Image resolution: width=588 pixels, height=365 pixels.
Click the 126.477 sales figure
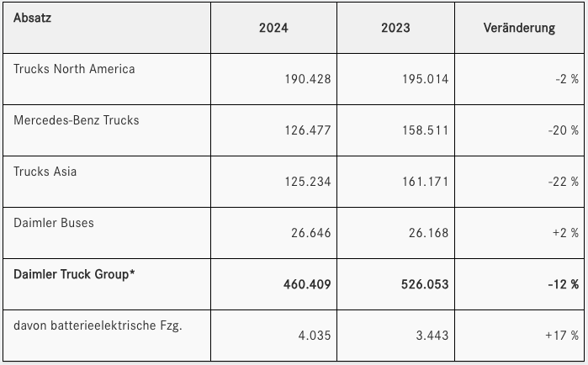coord(309,130)
